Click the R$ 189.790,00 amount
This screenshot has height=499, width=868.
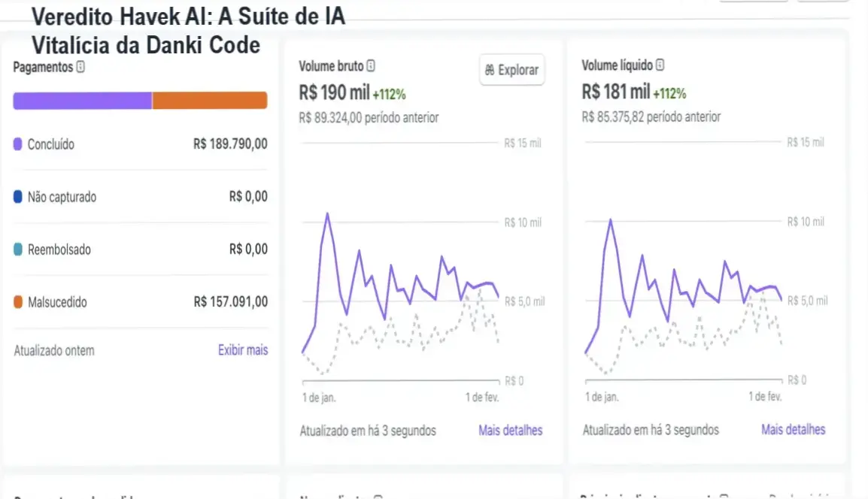(x=230, y=144)
